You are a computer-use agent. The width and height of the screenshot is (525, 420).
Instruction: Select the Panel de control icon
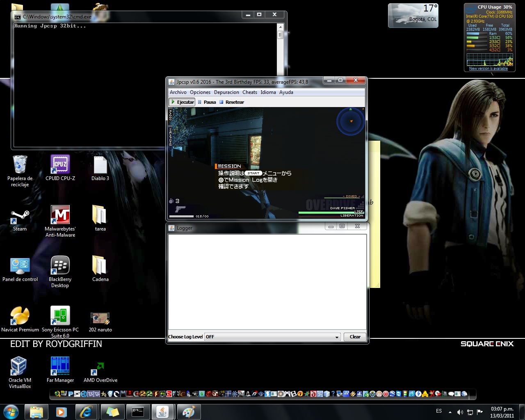pos(20,269)
